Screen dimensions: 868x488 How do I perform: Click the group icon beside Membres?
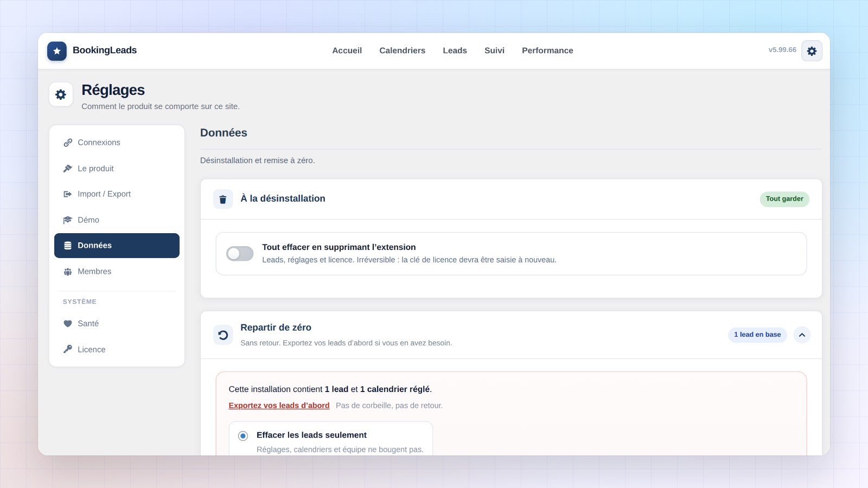68,272
